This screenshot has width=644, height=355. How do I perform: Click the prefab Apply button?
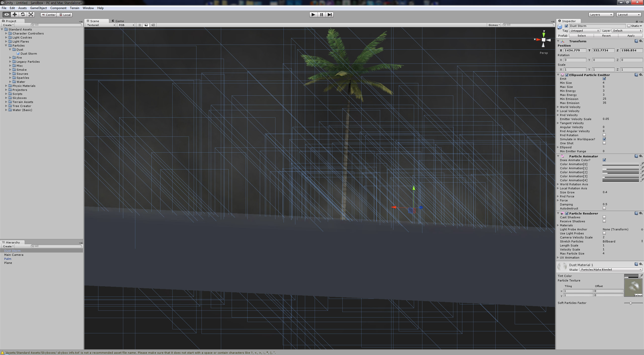631,36
